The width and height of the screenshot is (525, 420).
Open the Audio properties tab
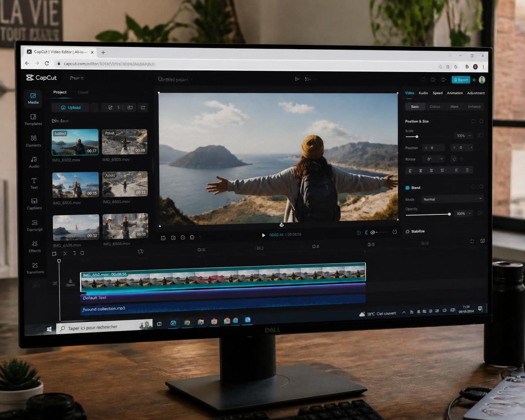click(x=423, y=93)
